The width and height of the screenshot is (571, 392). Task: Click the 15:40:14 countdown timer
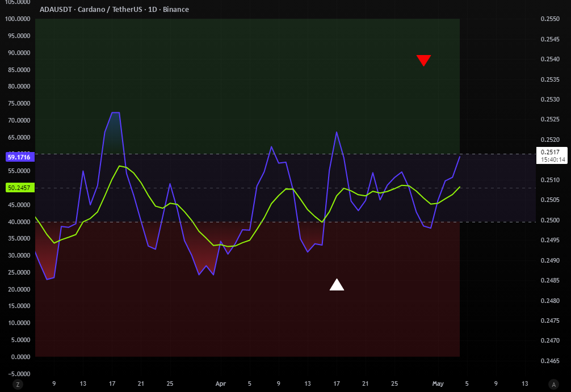(x=553, y=159)
